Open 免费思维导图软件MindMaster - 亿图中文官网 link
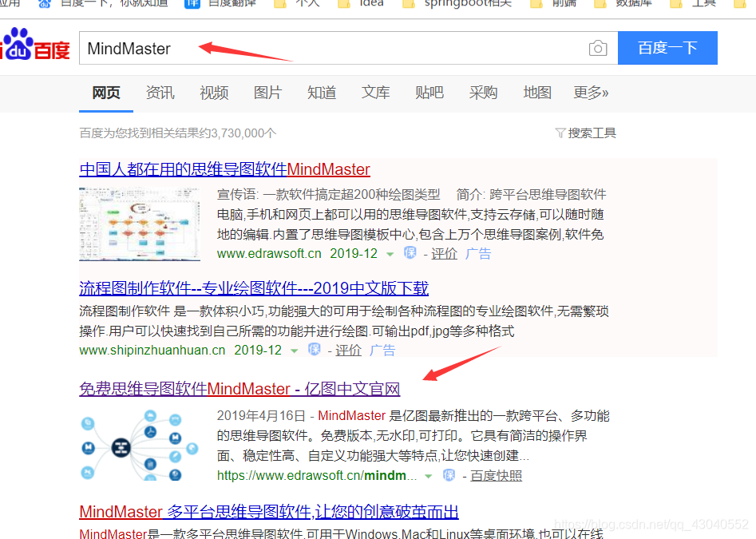 [239, 389]
